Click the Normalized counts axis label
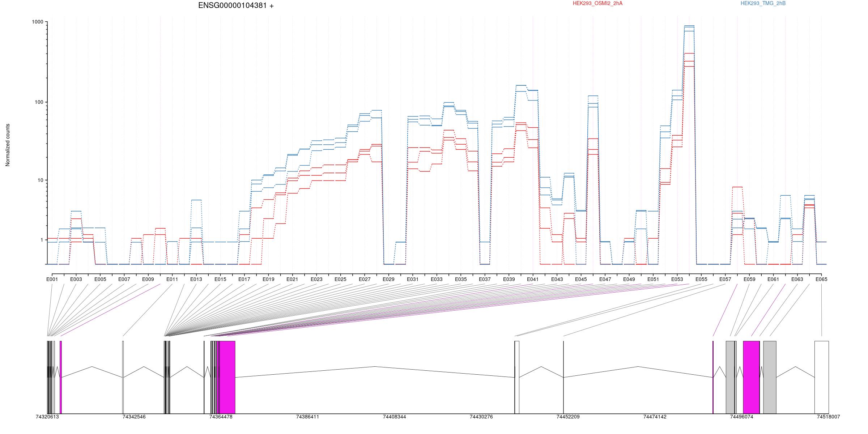868x434 pixels. click(x=8, y=145)
